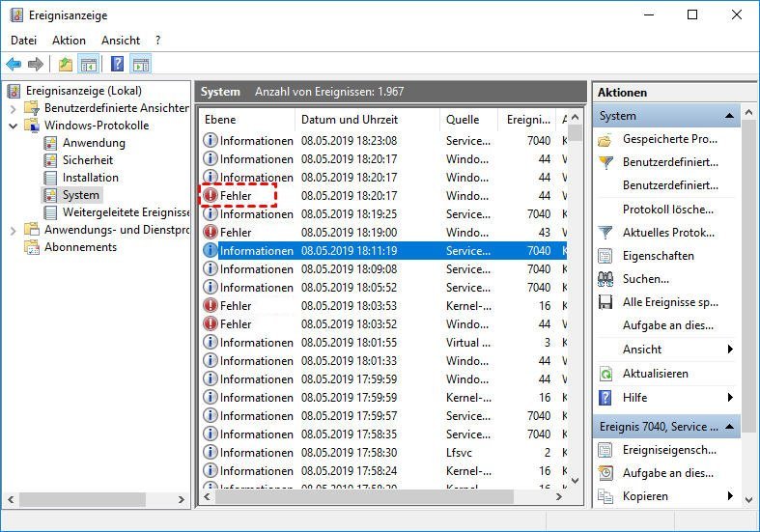
Task: Toggle the console tree pane toolbar icon
Action: 89,64
